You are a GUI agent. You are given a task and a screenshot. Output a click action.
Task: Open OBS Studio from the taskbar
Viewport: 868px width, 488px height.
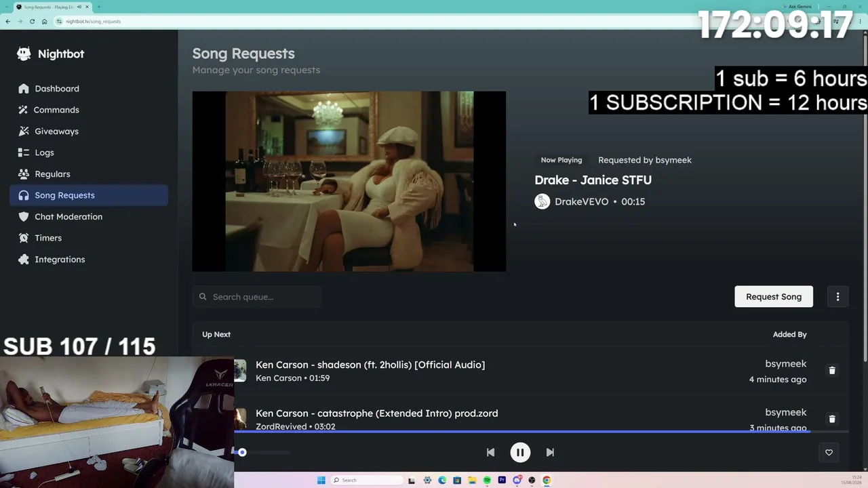(532, 481)
